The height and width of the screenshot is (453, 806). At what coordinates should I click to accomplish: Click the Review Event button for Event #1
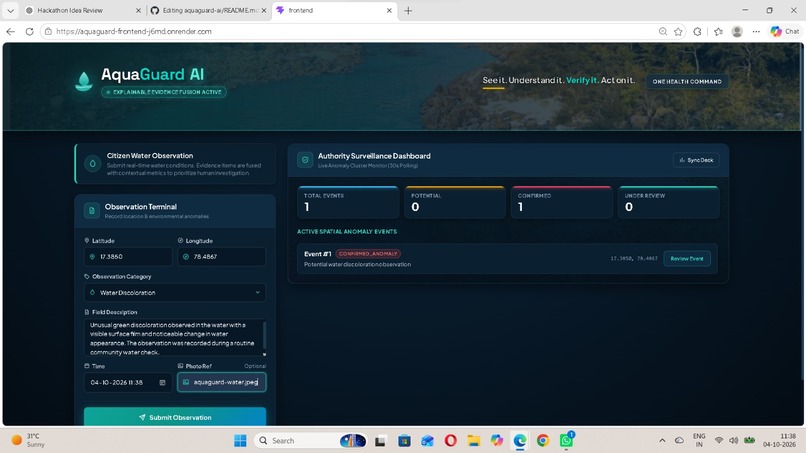(687, 259)
